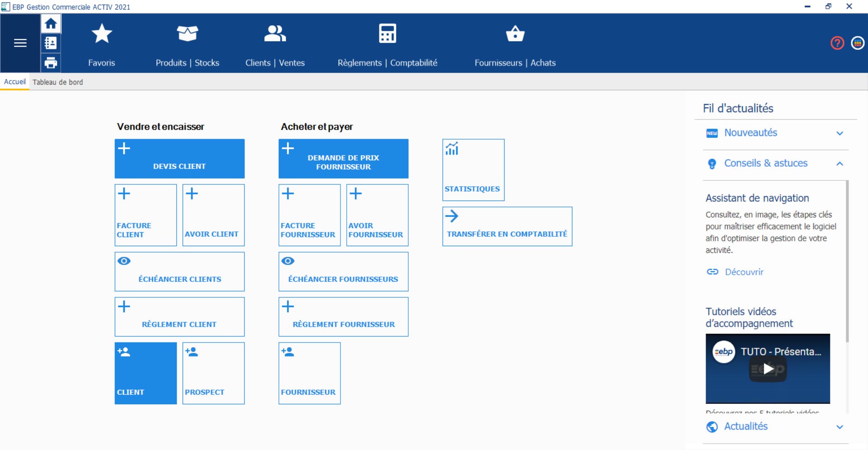Screen dimensions: 868x450
Task: Click the printer icon in sidebar
Action: pos(51,63)
